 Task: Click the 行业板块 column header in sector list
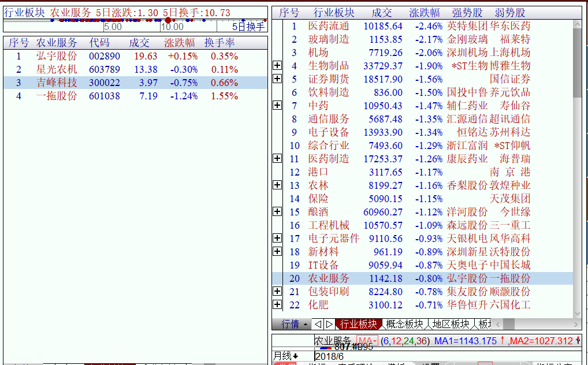334,13
